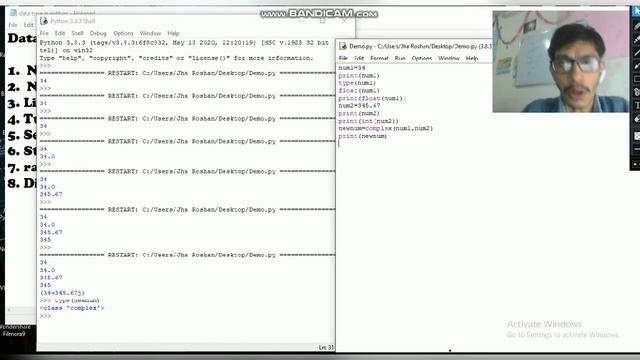This screenshot has width=640, height=360.
Task: Click the type(newnum) command in shell
Action: (77, 300)
